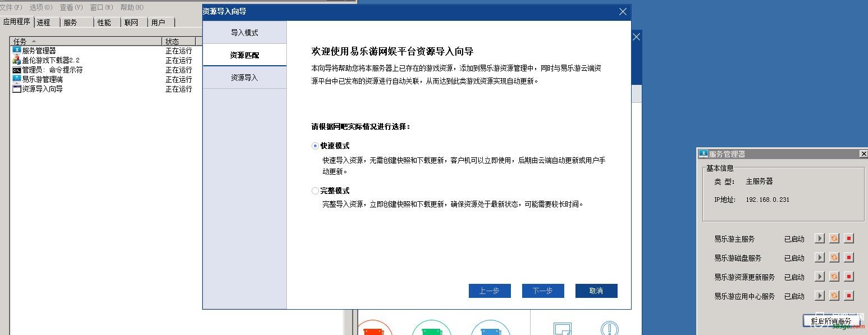Click the 主服务器 type value
The image size is (868, 335).
[x=760, y=182]
